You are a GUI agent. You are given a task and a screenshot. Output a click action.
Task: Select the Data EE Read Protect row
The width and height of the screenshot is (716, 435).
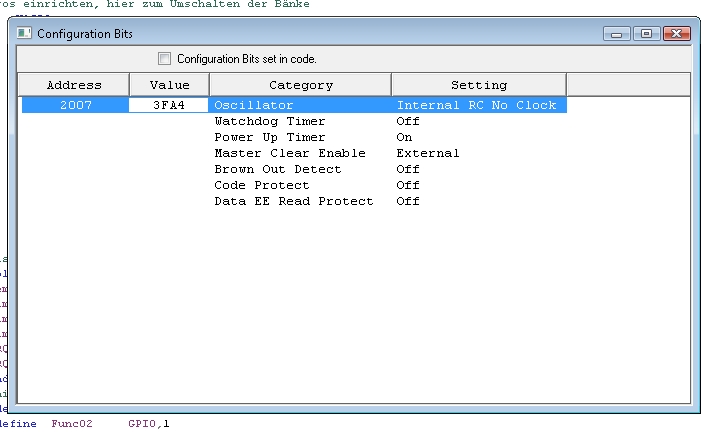pos(293,201)
